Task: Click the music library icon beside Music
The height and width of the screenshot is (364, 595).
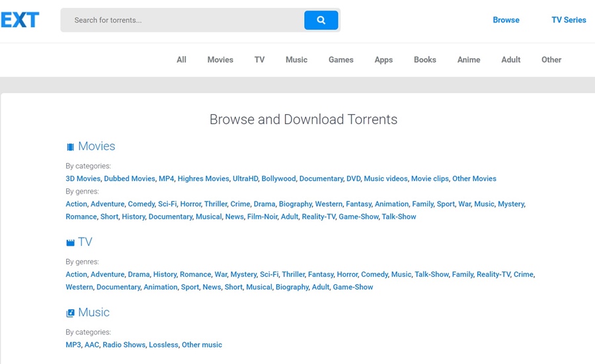Action: [70, 313]
